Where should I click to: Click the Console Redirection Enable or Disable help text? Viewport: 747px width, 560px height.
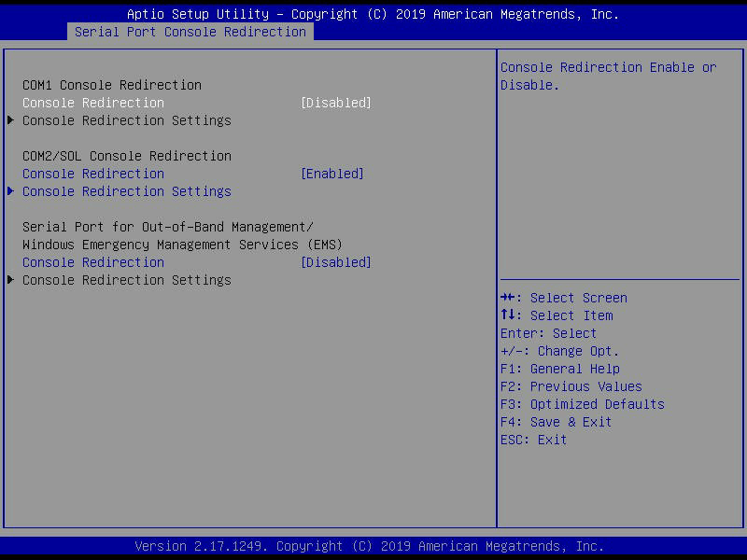point(609,77)
